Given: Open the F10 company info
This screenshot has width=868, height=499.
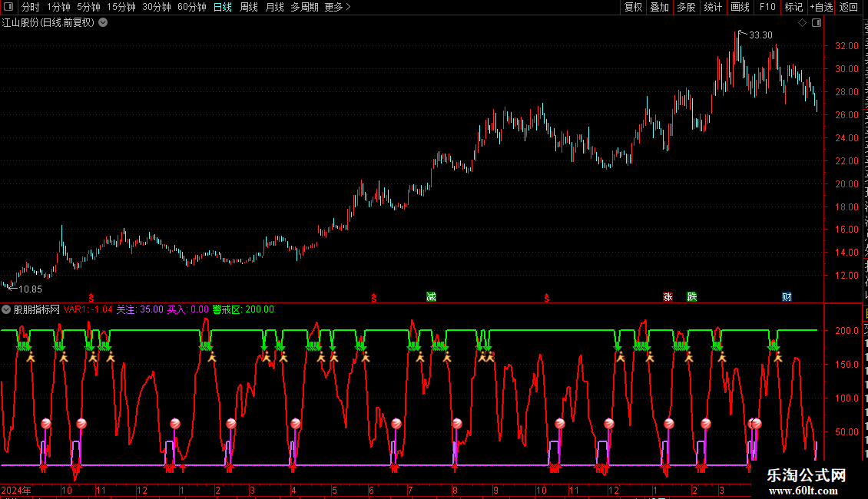Looking at the screenshot, I should pos(767,7).
